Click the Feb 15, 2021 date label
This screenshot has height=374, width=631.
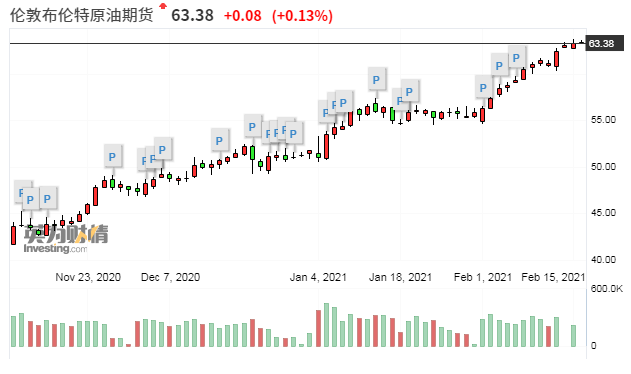click(553, 277)
